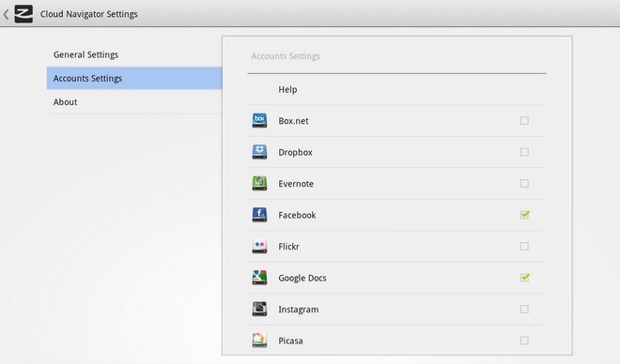Click the Evernote drive icon
This screenshot has height=364, width=620.
259,183
